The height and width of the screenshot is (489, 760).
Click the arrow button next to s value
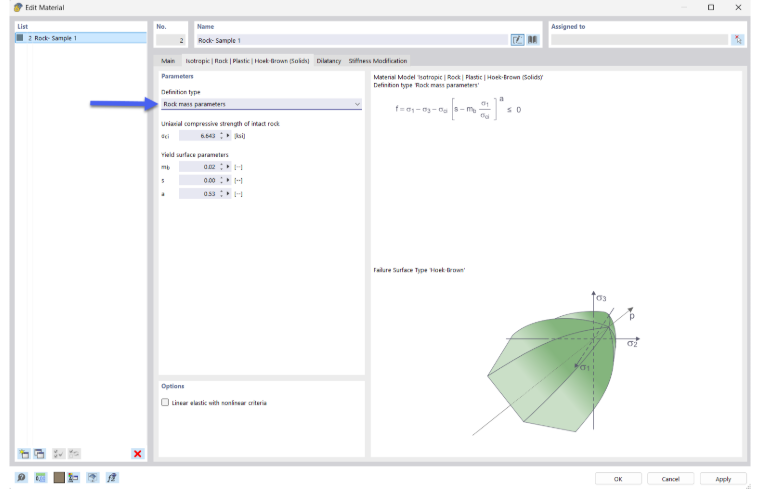(x=228, y=180)
